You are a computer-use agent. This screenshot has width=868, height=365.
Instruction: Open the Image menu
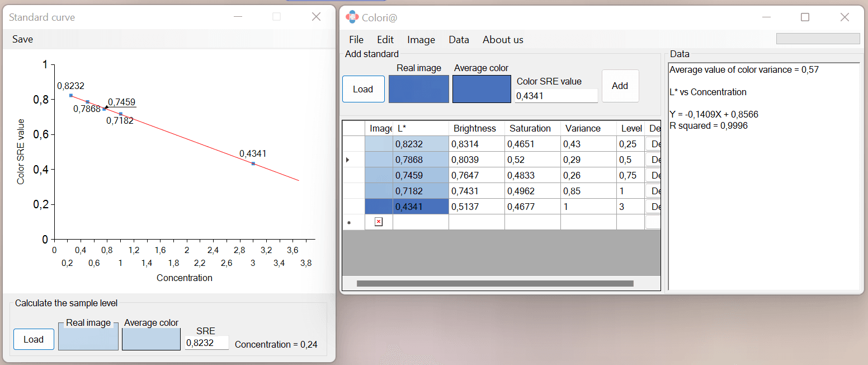click(x=421, y=40)
